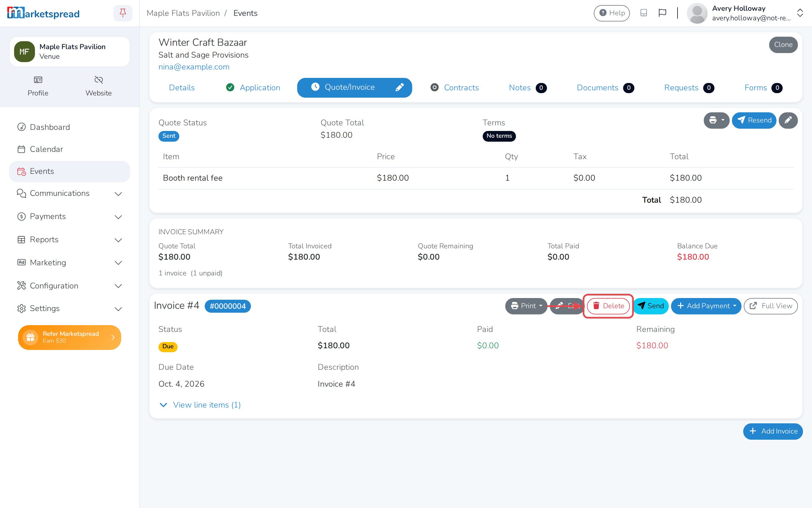Send Invoice #4

pos(651,306)
